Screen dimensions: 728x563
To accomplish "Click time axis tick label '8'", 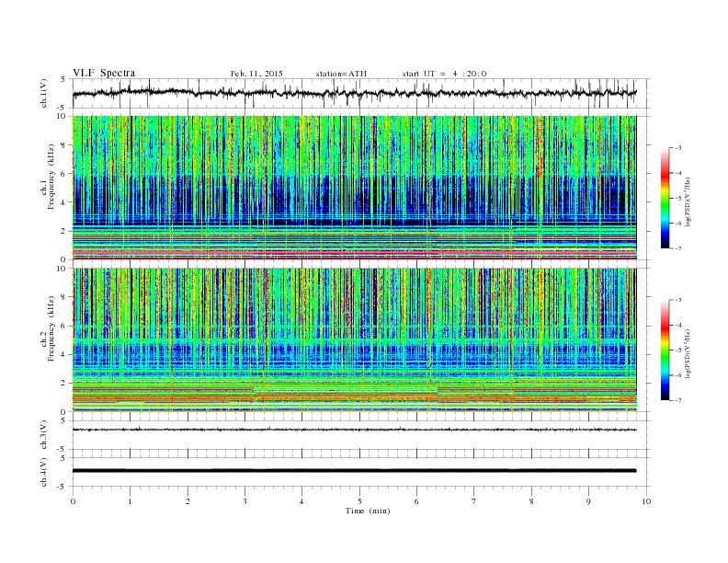I will click(531, 501).
